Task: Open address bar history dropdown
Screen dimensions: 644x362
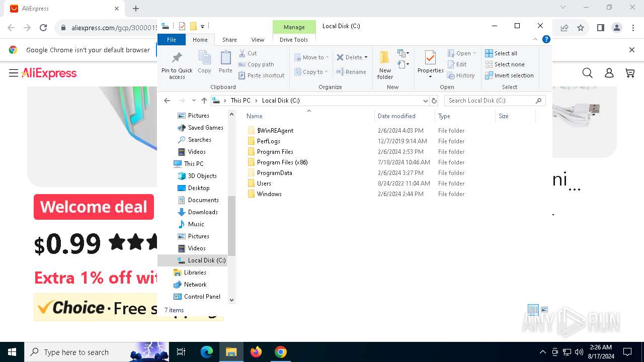Action: (x=426, y=101)
